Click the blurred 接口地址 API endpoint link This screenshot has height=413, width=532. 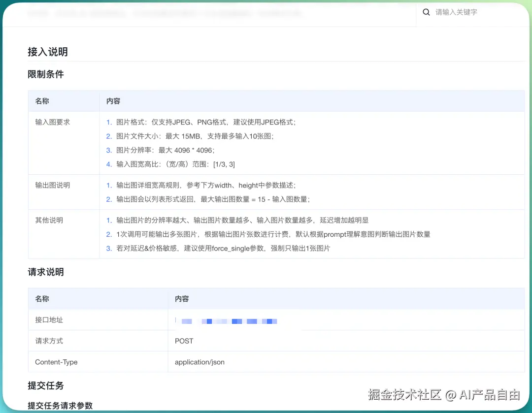227,321
